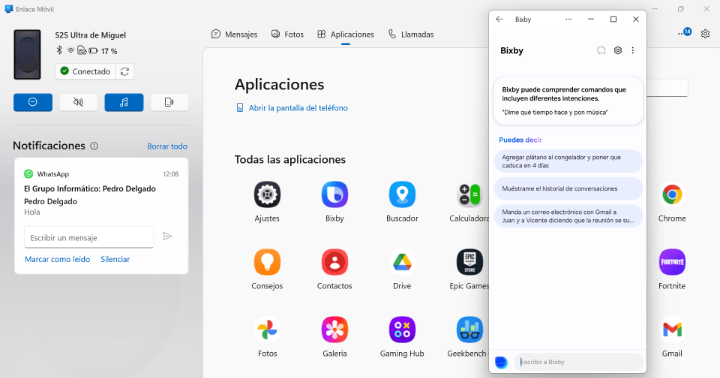Select suggestion Agregar plátano al congelador
This screenshot has width=720, height=378.
(x=568, y=161)
